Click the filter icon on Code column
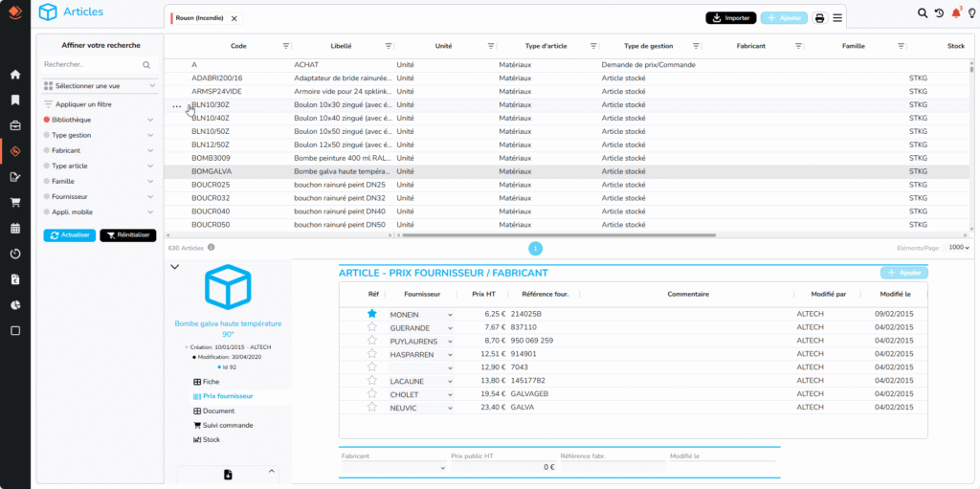The image size is (980, 489). pyautogui.click(x=285, y=46)
